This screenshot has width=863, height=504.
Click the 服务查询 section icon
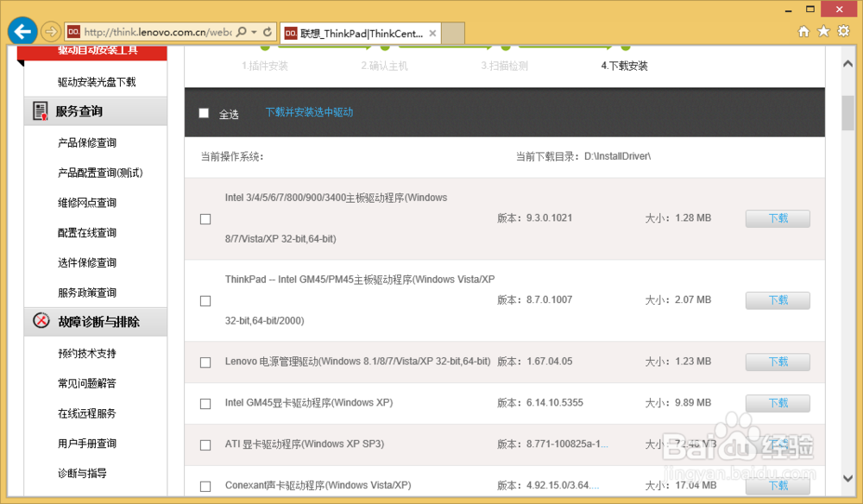pyautogui.click(x=41, y=110)
